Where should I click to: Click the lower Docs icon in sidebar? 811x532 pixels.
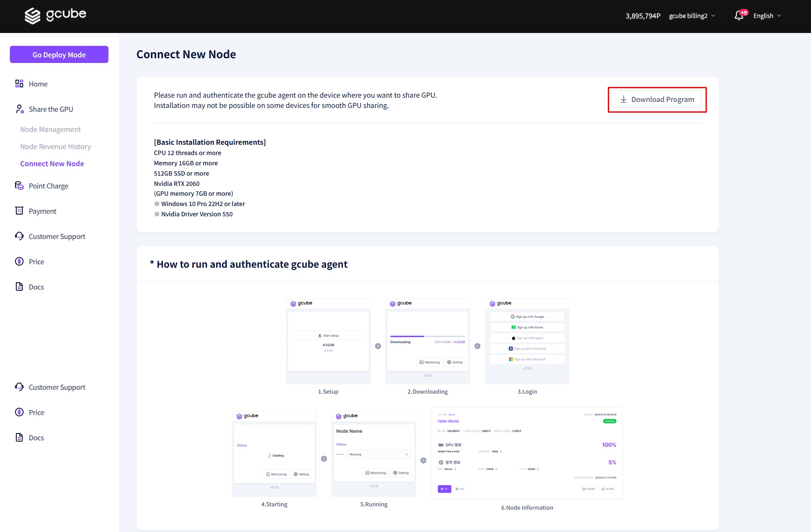click(x=19, y=437)
